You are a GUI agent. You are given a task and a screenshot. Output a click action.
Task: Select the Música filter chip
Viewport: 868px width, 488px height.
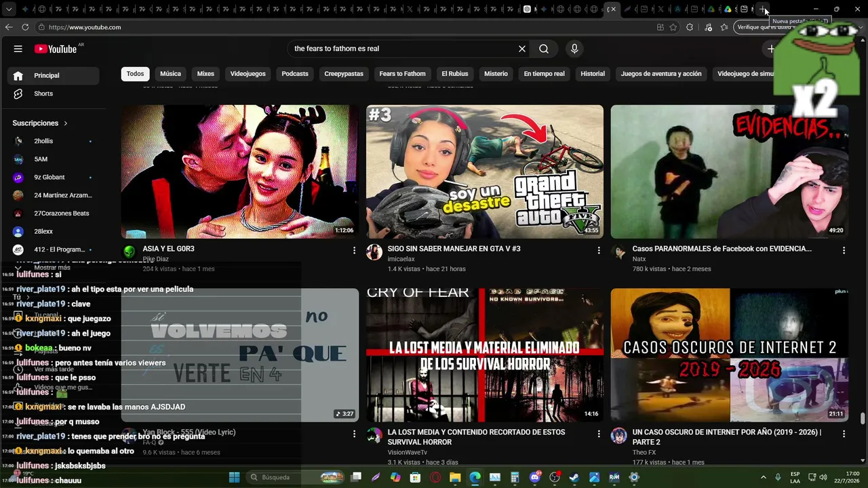point(170,74)
